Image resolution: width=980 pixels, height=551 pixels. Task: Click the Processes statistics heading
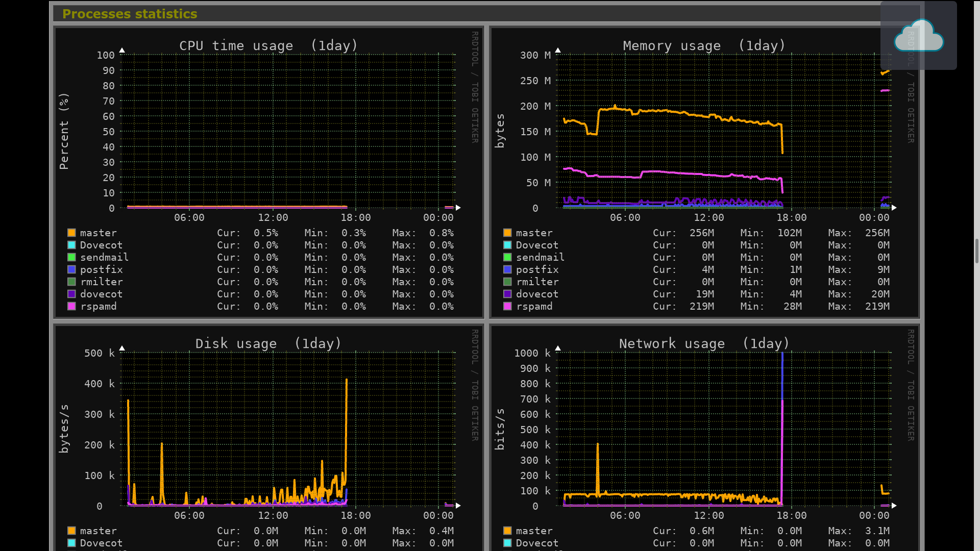pyautogui.click(x=130, y=14)
